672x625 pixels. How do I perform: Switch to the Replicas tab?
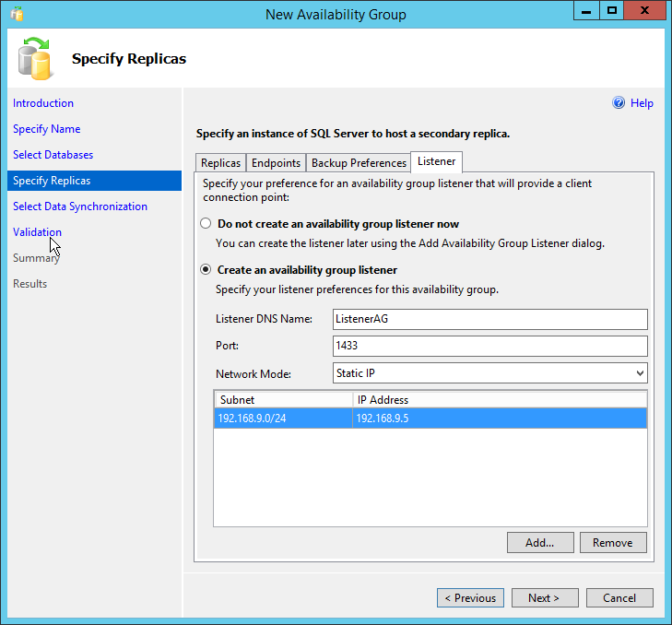coord(220,163)
